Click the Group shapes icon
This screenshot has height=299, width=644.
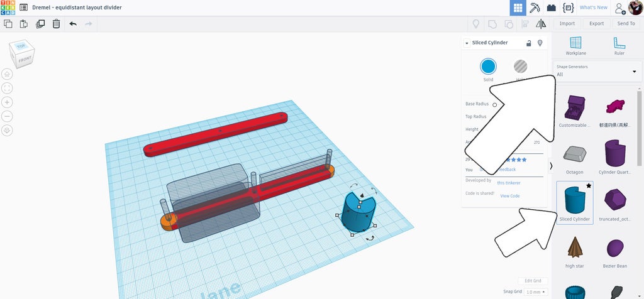pyautogui.click(x=492, y=24)
